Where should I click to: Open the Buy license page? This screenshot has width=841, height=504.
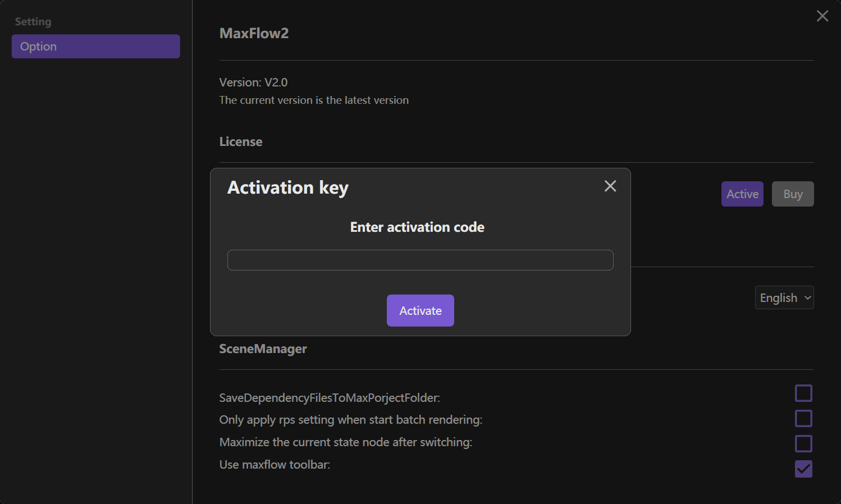pyautogui.click(x=793, y=194)
